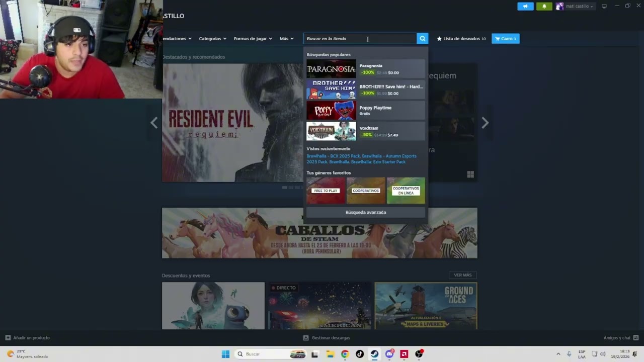This screenshot has width=644, height=362.
Task: Choose the Free to Play genre tile
Action: (326, 191)
